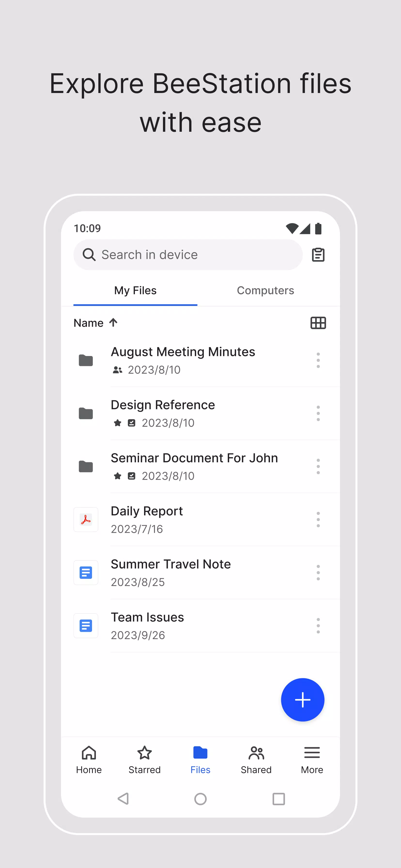Tap the Android home circle button
The width and height of the screenshot is (401, 868).
tap(200, 798)
